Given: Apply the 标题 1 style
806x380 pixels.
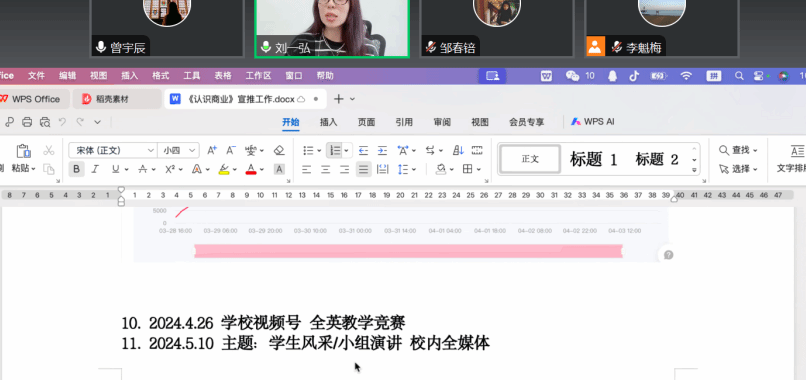Looking at the screenshot, I should click(x=593, y=159).
